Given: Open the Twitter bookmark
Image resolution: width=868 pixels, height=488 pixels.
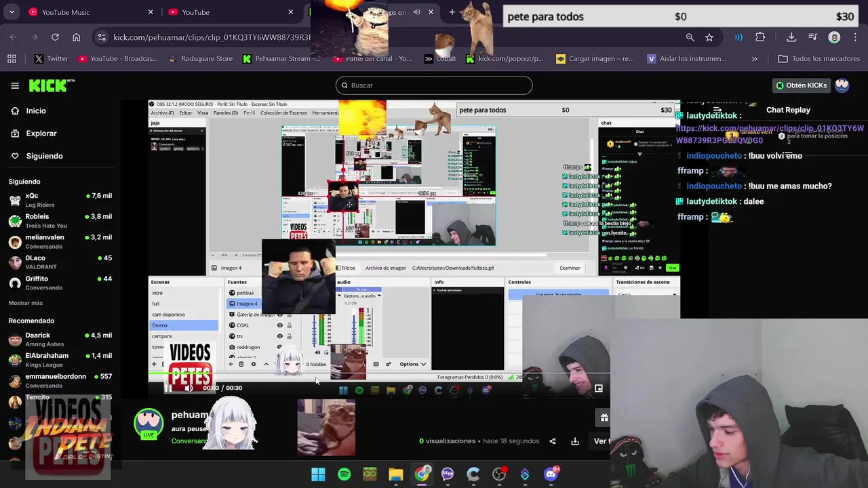Looking at the screenshot, I should point(51,59).
